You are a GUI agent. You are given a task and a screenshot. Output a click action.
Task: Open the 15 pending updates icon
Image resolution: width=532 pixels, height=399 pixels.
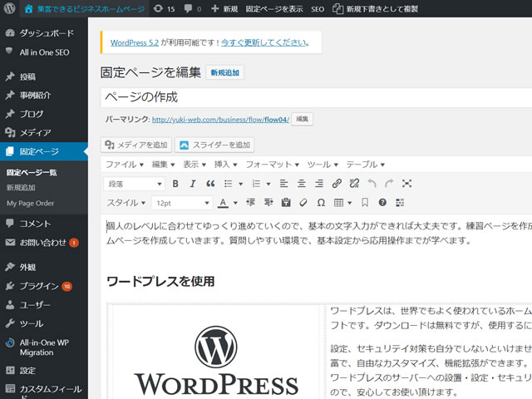pos(165,9)
